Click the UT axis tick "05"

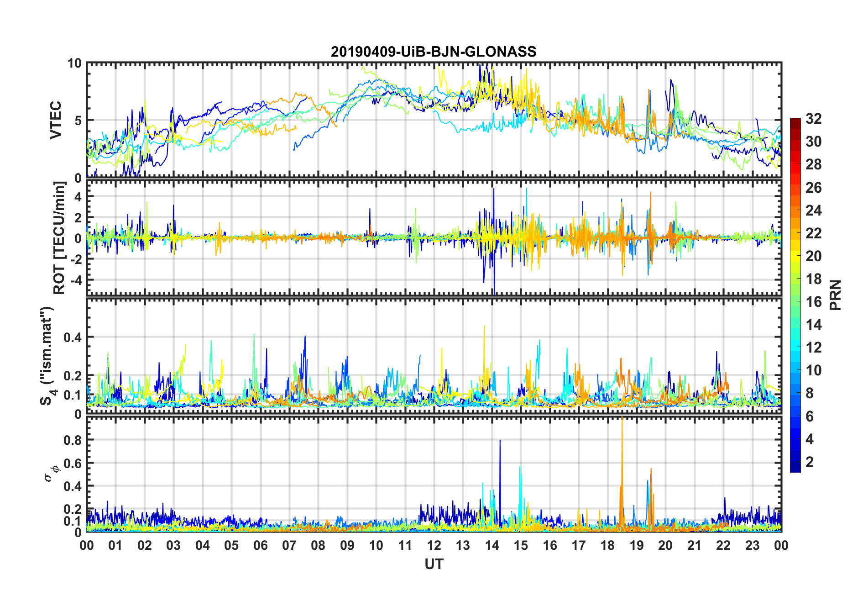click(231, 545)
